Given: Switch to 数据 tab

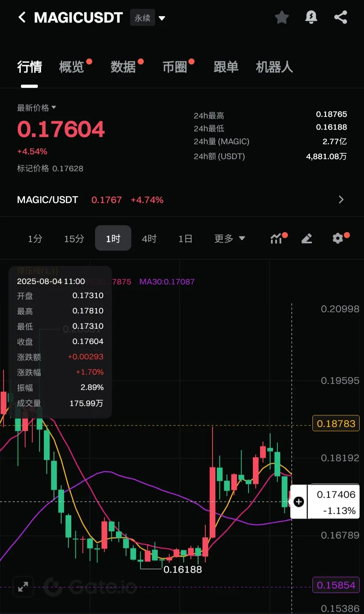Looking at the screenshot, I should point(123,67).
